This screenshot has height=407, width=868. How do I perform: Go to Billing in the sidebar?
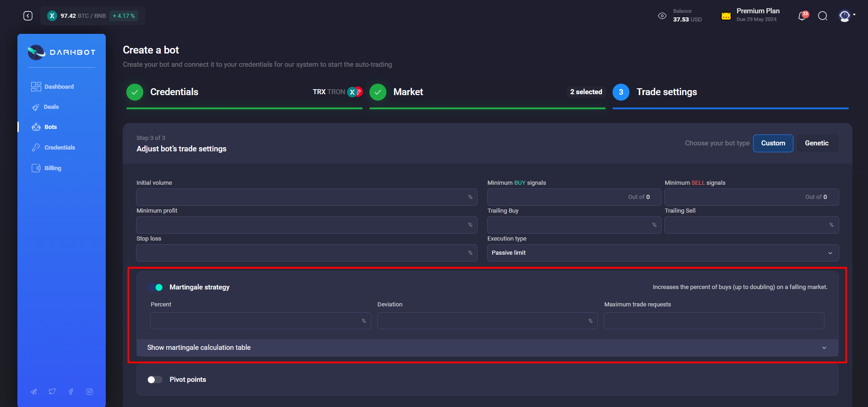point(53,168)
